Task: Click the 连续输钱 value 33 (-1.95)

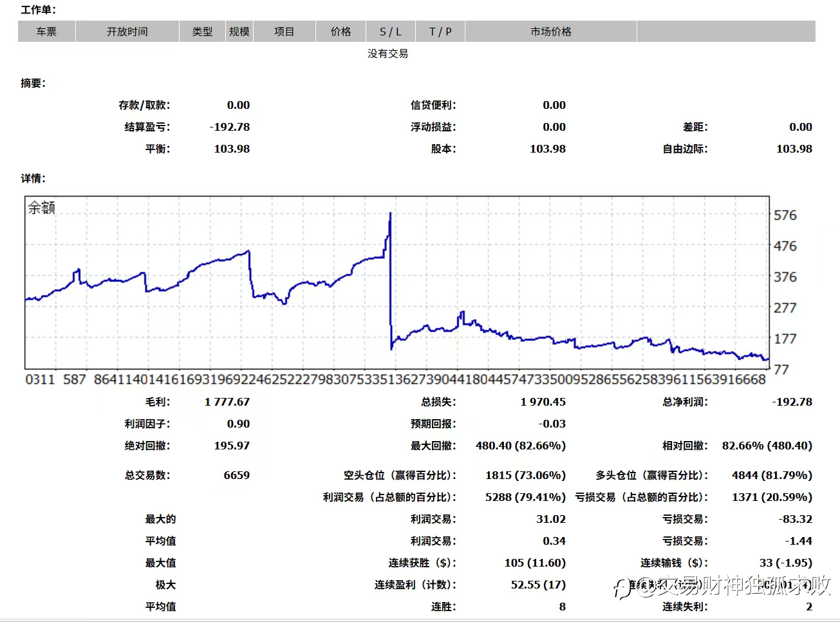Action: point(786,563)
